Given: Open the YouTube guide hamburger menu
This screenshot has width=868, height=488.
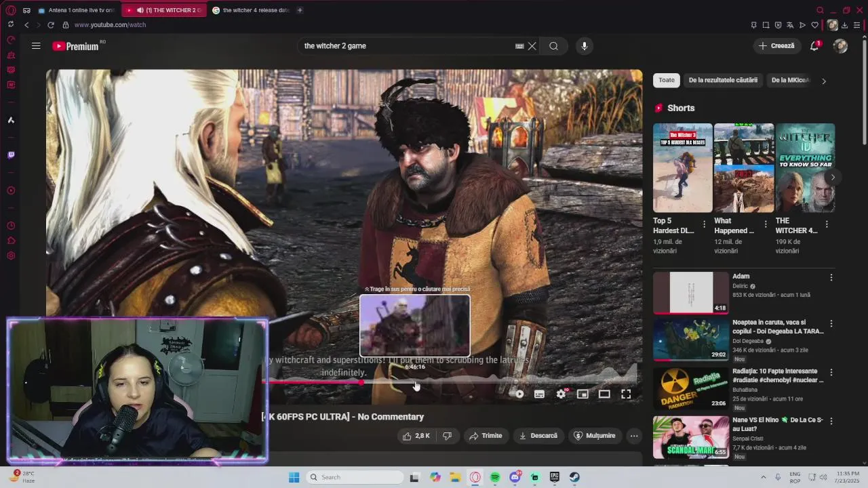Looking at the screenshot, I should [x=36, y=46].
